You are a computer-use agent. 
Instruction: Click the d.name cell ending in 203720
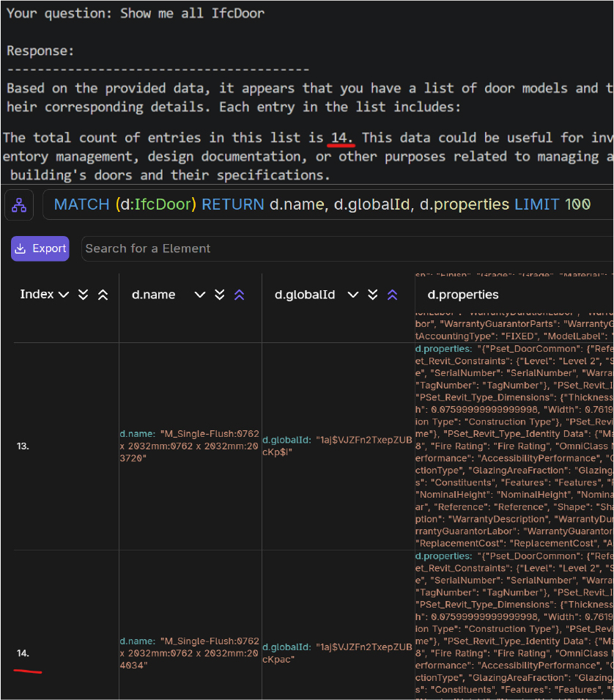(x=189, y=446)
